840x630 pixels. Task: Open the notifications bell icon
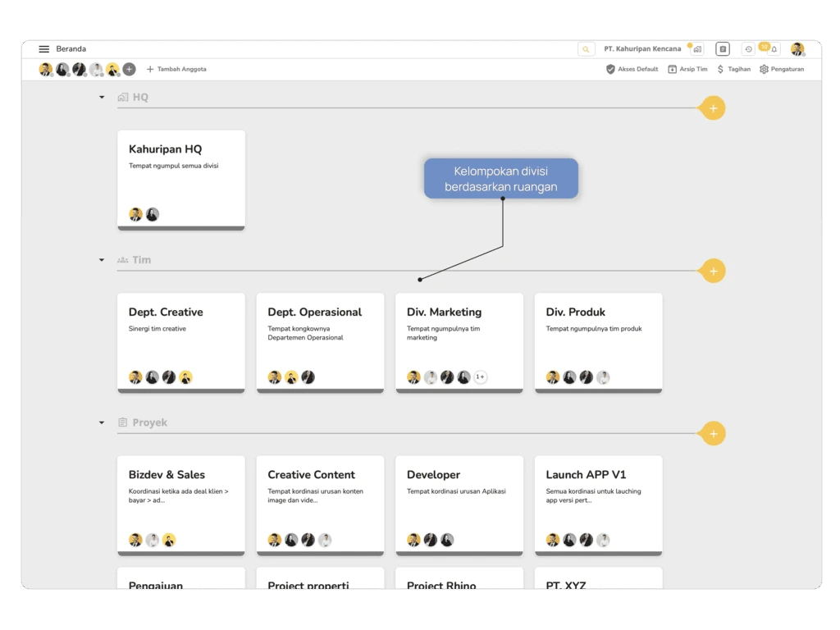click(x=774, y=48)
